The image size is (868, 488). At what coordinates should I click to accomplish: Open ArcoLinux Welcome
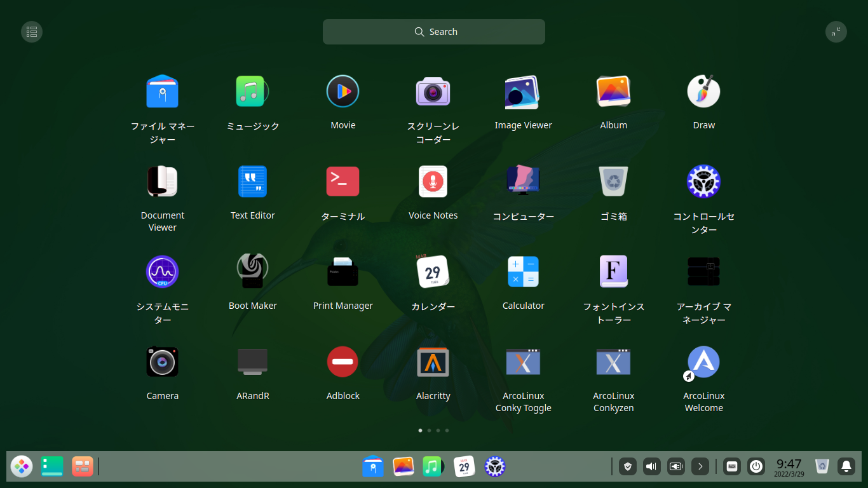pos(704,363)
